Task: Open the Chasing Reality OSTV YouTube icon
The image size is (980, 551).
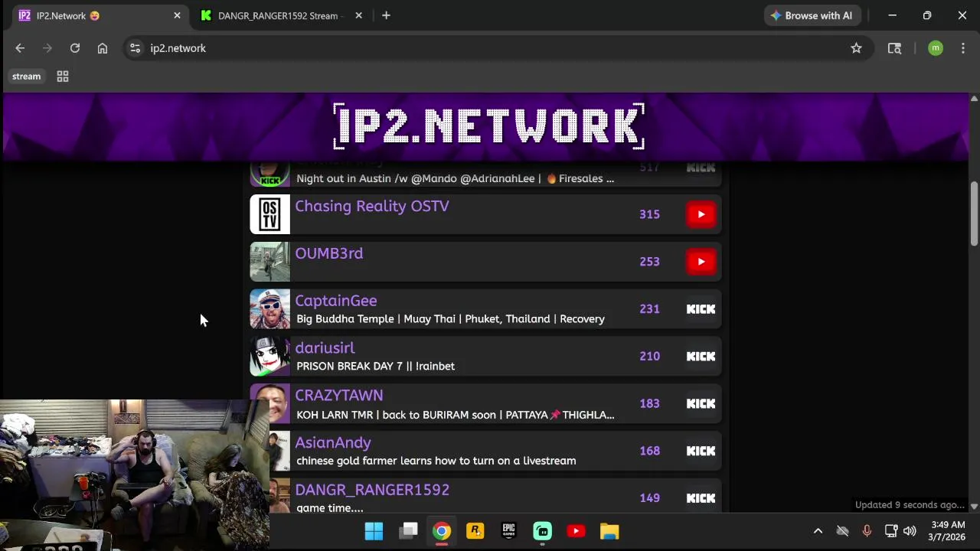Action: coord(701,214)
